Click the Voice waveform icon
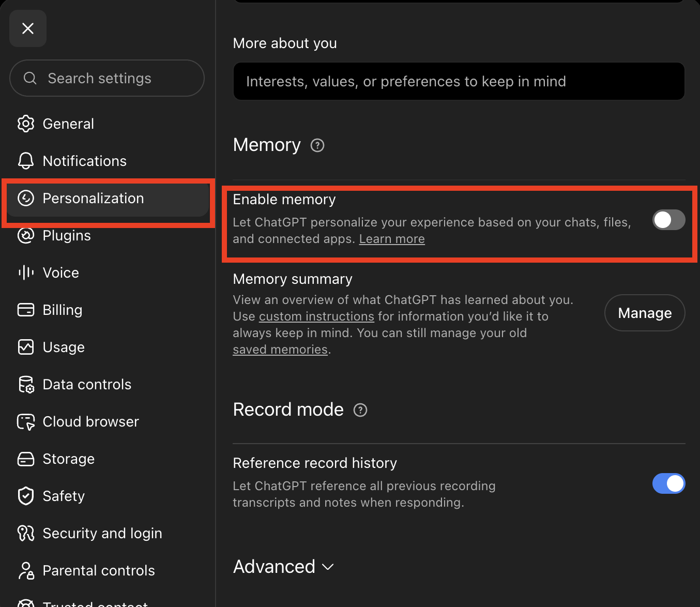The width and height of the screenshot is (700, 607). (x=26, y=272)
